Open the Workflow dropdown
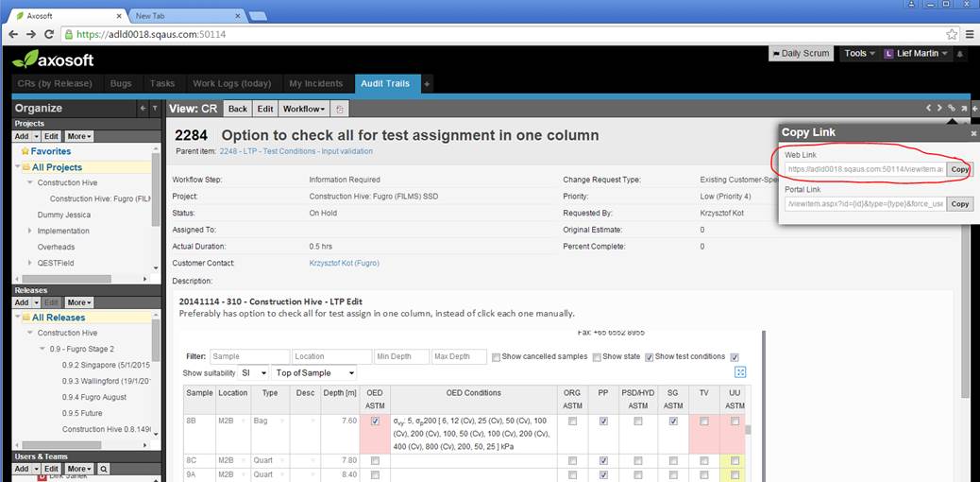This screenshot has height=482, width=980. click(306, 110)
